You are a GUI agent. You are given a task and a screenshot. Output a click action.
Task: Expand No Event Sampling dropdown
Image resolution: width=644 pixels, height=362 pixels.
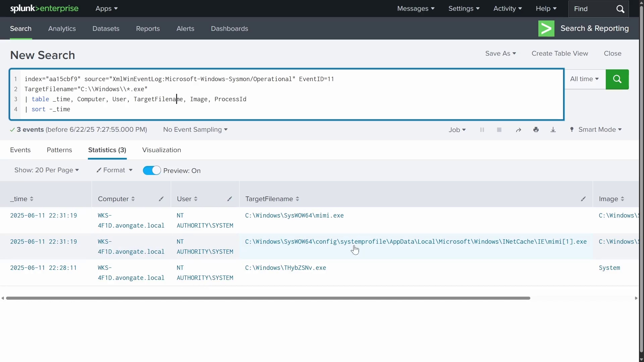[195, 130]
